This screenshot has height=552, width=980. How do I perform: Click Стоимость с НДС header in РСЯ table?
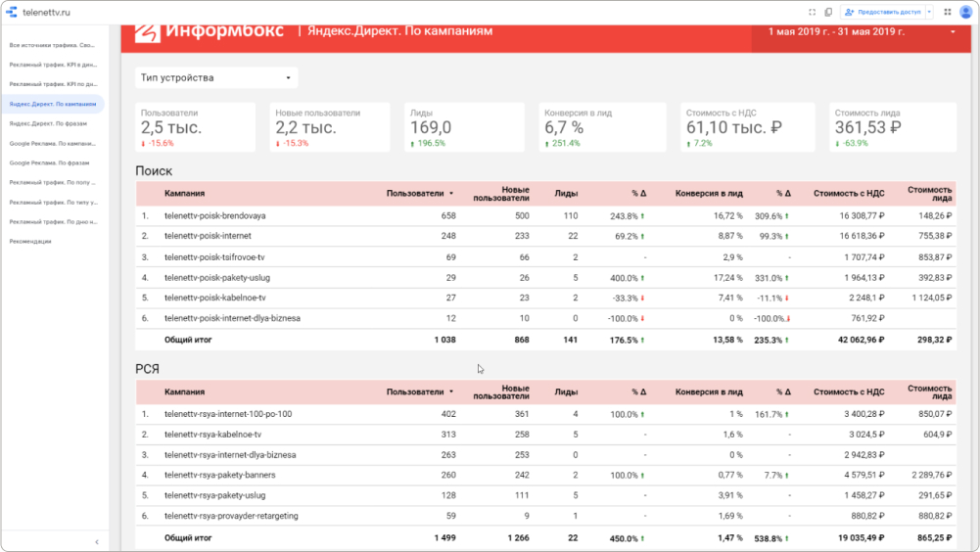(849, 391)
